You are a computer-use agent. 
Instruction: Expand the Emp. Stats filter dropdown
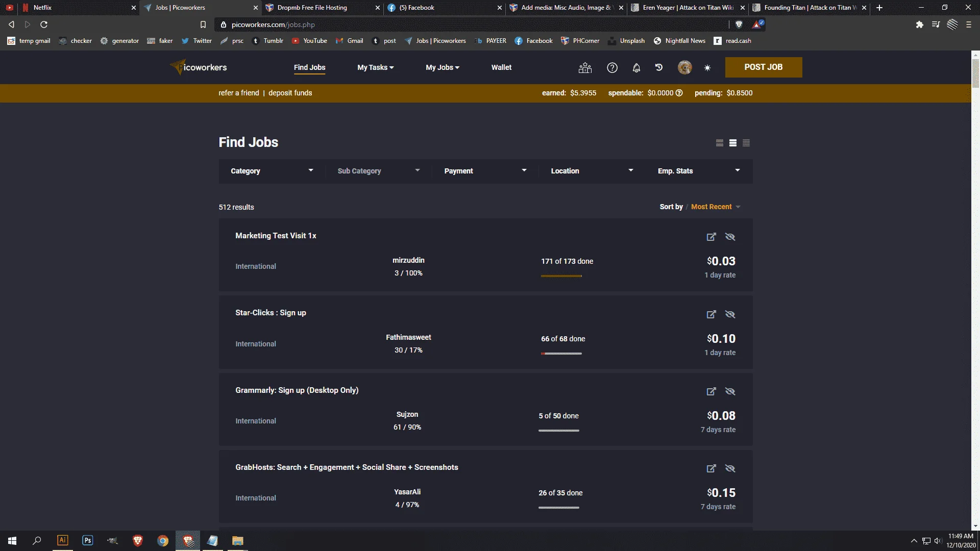(x=699, y=171)
